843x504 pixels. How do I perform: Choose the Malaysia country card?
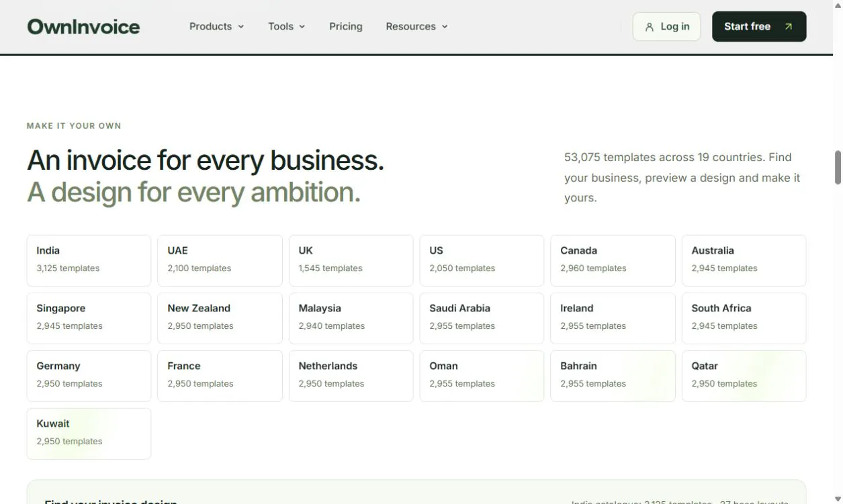(351, 318)
